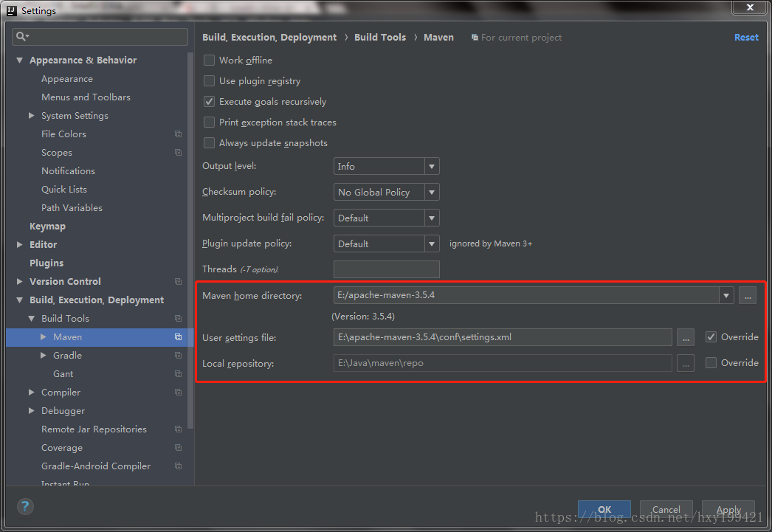Image resolution: width=772 pixels, height=532 pixels.
Task: Click project-level icon beside Remote Jar Repositories
Action: click(x=178, y=429)
